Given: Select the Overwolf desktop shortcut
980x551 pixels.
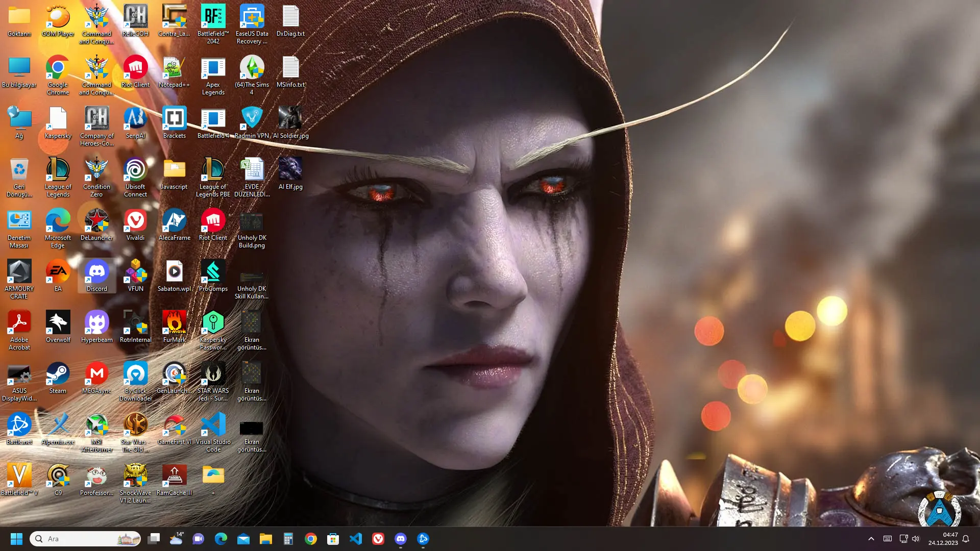Looking at the screenshot, I should 58,327.
